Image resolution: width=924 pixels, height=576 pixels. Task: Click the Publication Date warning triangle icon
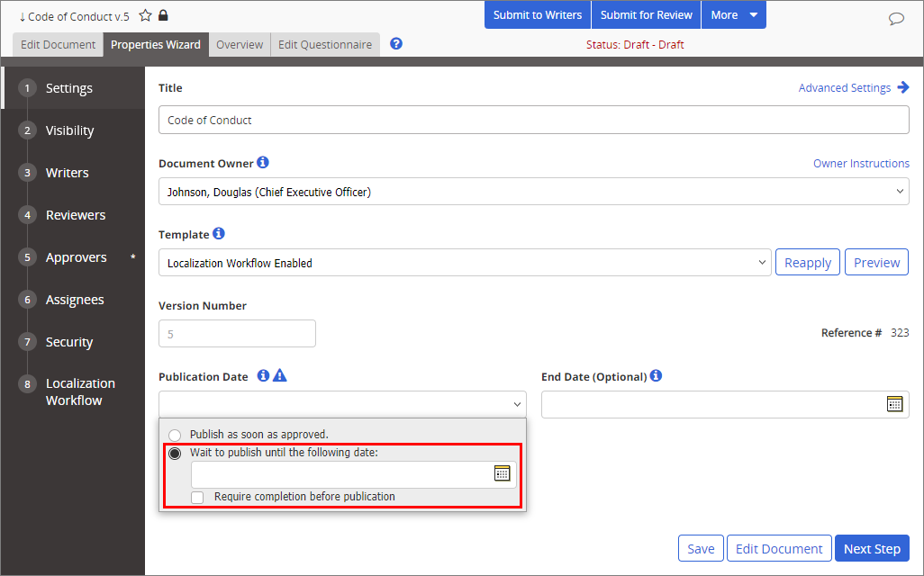tap(280, 375)
